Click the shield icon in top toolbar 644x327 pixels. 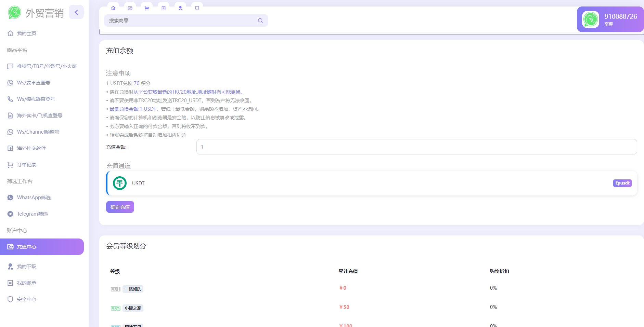[197, 8]
